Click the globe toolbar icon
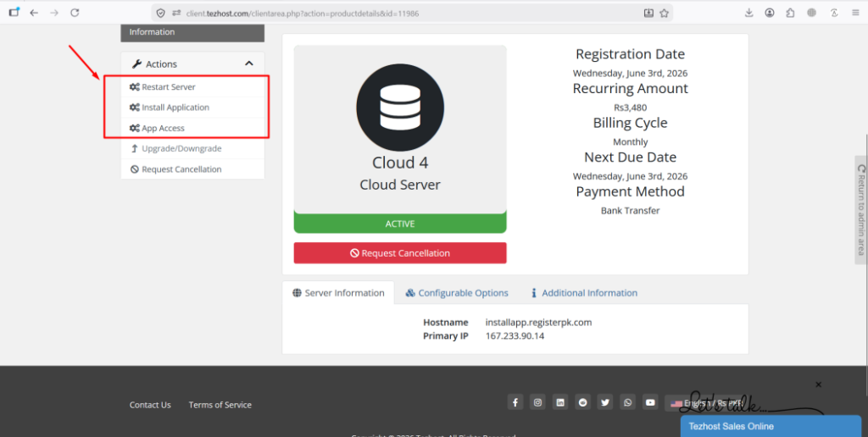Screen dimensions: 868x437 tap(811, 13)
